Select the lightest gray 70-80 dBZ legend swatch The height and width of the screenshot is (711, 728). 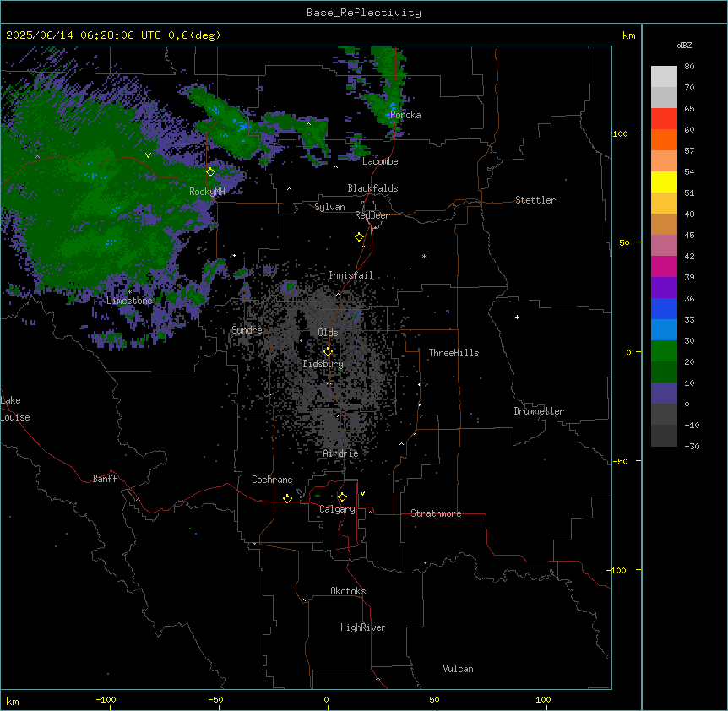pos(664,77)
